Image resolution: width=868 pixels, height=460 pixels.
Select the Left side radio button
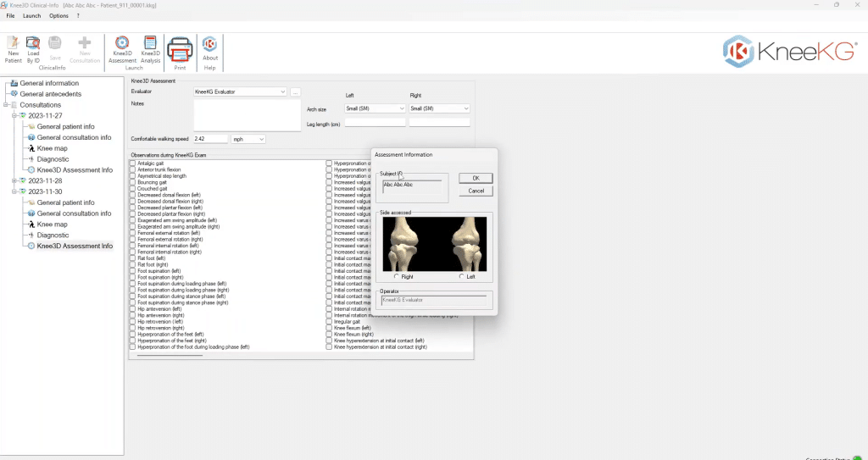(462, 276)
